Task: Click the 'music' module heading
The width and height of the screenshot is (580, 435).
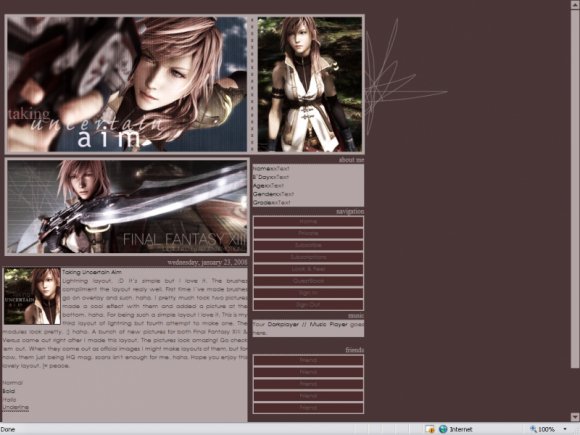Action: (356, 316)
